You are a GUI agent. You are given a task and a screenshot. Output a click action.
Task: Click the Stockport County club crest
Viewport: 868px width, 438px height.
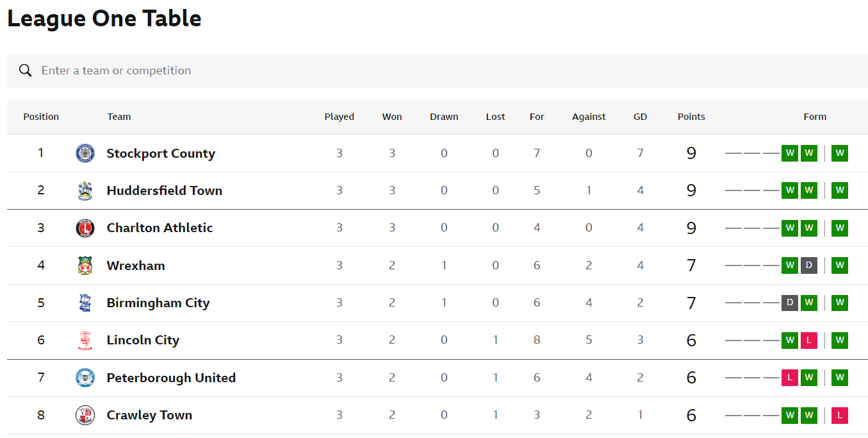pyautogui.click(x=85, y=153)
